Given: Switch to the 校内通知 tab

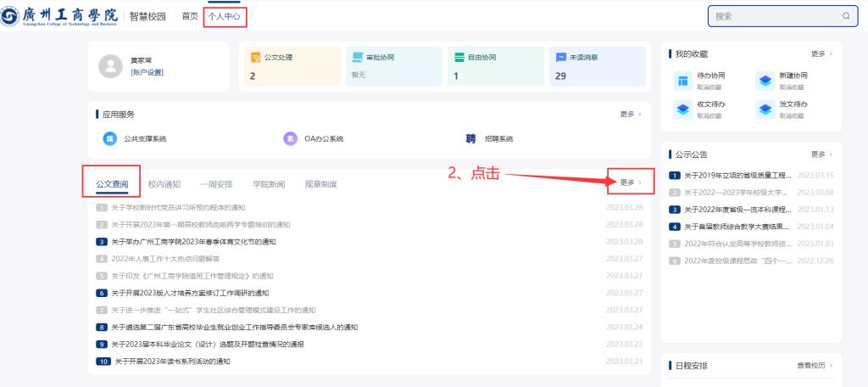Looking at the screenshot, I should tap(164, 184).
